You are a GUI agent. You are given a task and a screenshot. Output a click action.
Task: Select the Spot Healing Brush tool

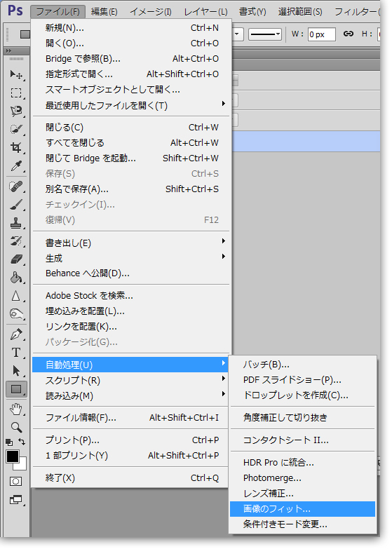pyautogui.click(x=16, y=187)
